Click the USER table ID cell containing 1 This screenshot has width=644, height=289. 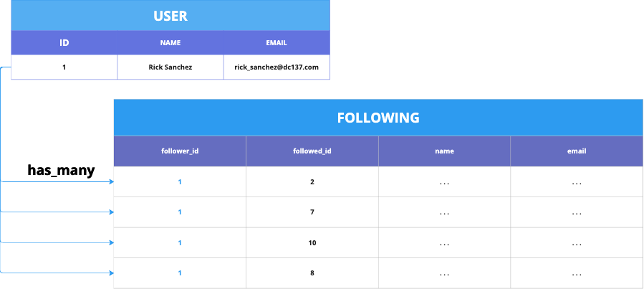pyautogui.click(x=64, y=67)
